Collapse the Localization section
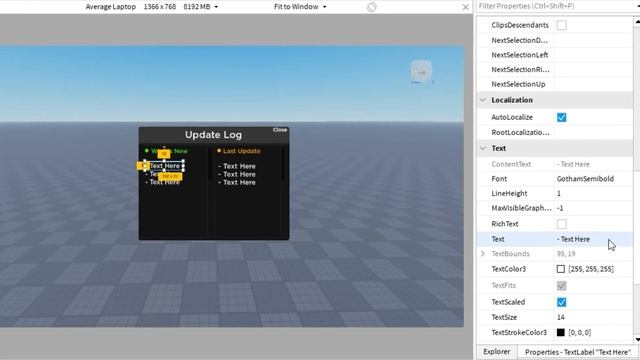Screen dimensions: 640x360 click(x=483, y=100)
